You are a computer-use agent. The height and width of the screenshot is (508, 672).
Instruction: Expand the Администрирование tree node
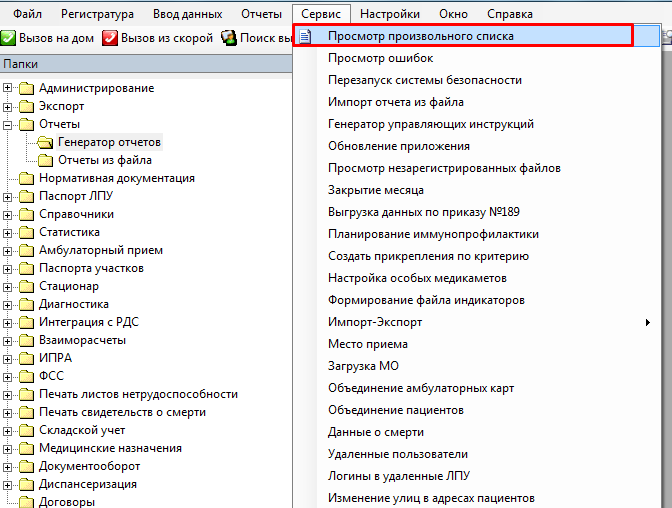(x=7, y=88)
